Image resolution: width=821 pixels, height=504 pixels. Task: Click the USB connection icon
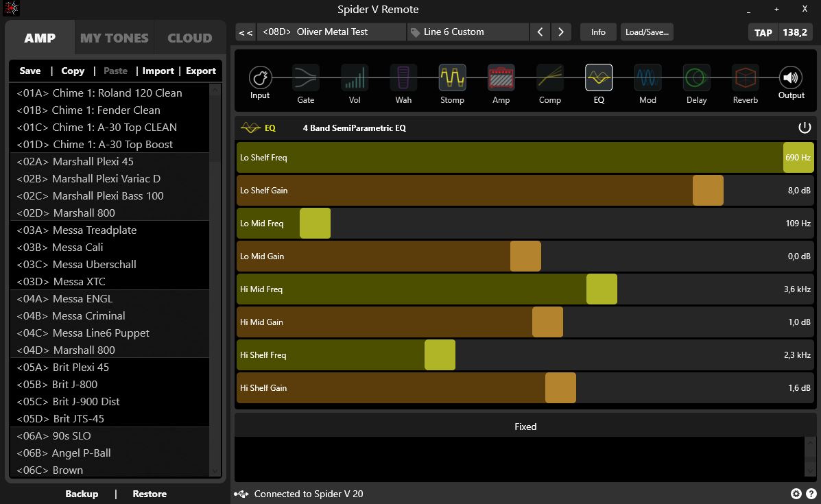click(241, 494)
